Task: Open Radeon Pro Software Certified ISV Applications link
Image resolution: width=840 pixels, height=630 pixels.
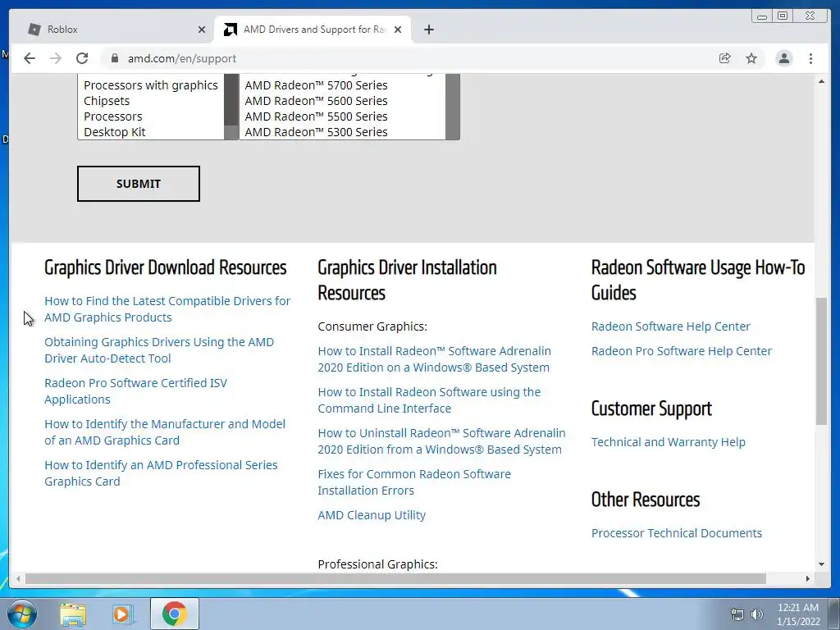Action: (x=135, y=391)
